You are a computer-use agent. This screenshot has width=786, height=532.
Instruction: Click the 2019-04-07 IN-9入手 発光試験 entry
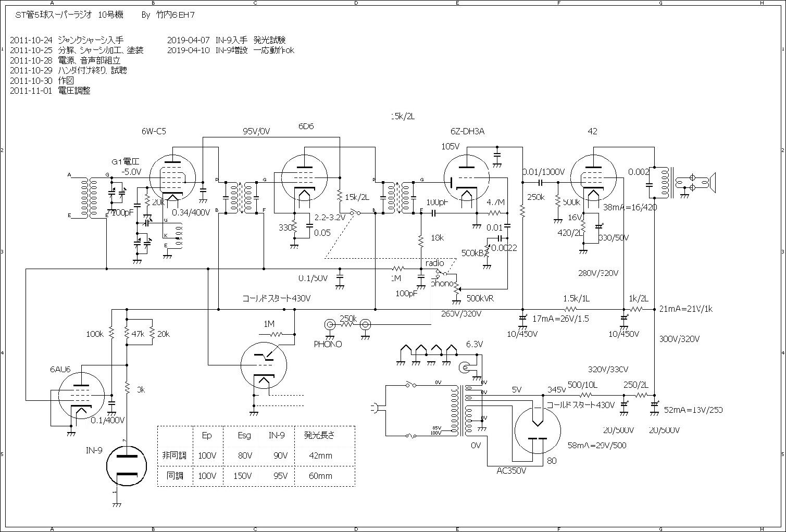coord(227,40)
